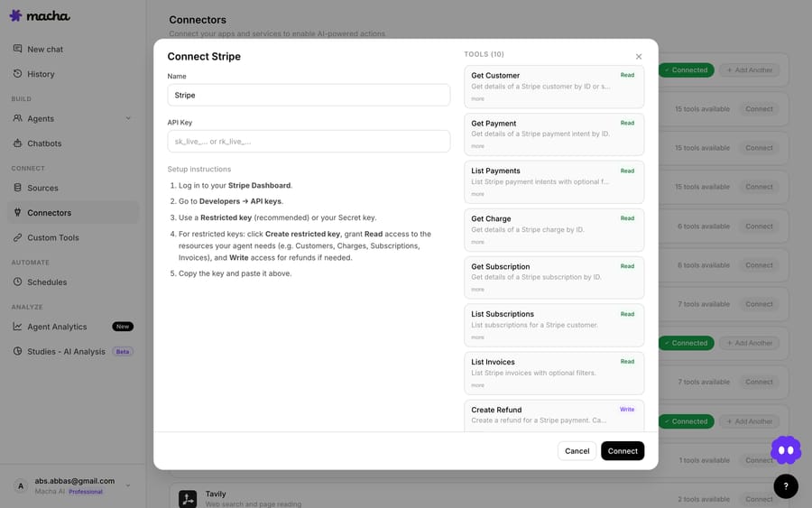Viewport: 812px width, 508px height.
Task: Select the List Payments tool card
Action: (554, 182)
